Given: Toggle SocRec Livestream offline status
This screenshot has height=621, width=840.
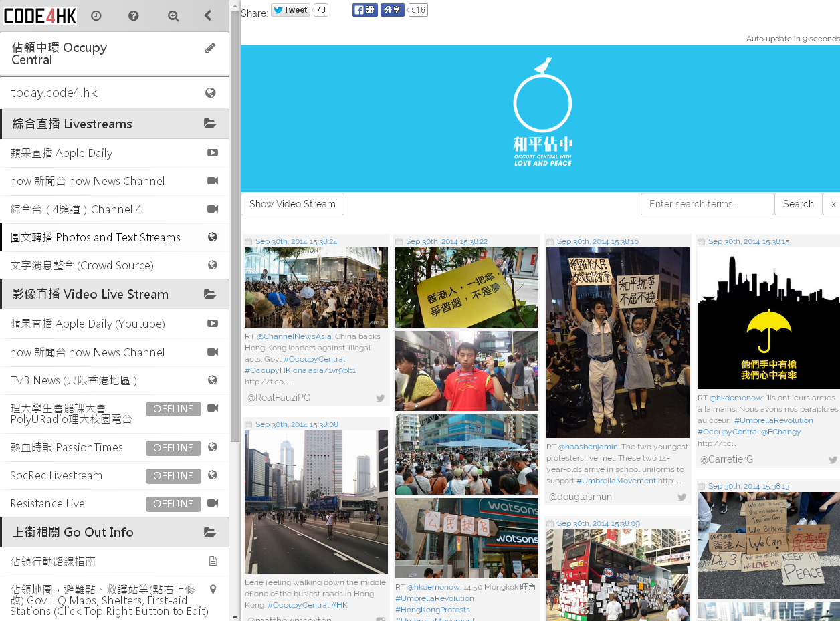Looking at the screenshot, I should pyautogui.click(x=173, y=475).
